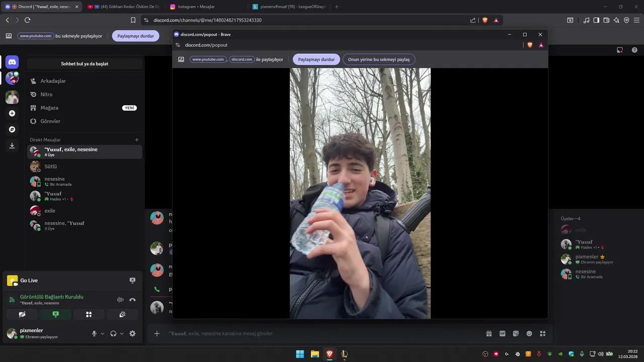Open the Sütlü direct message
The image size is (644, 362).
tap(85, 166)
